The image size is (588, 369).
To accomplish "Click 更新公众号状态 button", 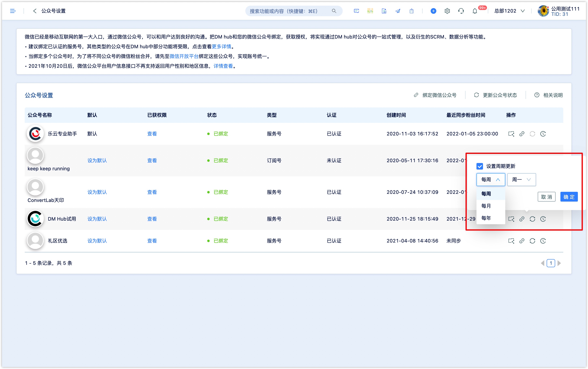I will click(x=496, y=95).
